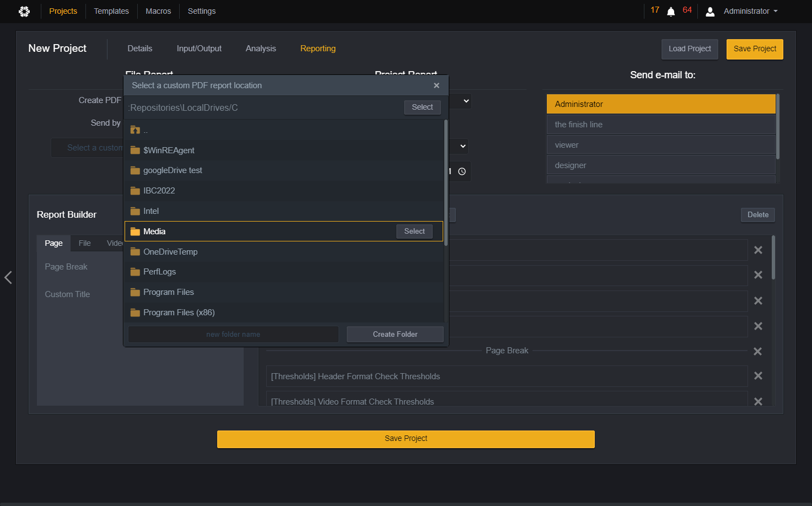Collapse the left side panel arrow
The image size is (812, 506).
8,277
